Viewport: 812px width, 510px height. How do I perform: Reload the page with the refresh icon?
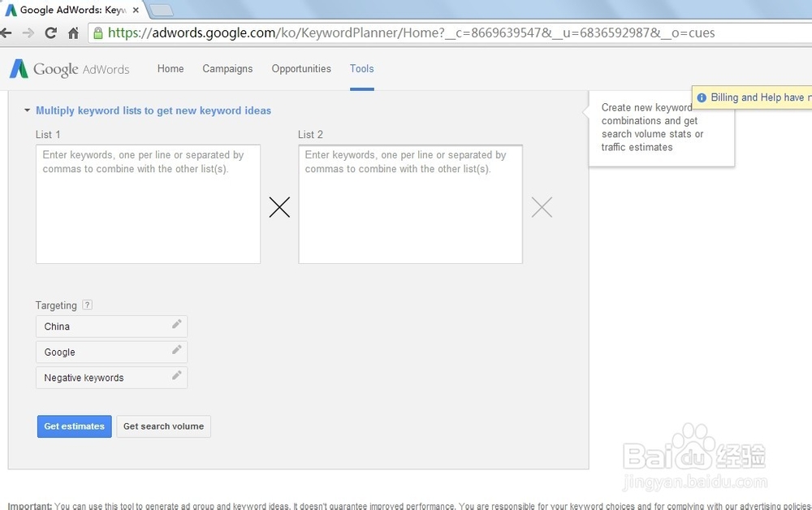[x=50, y=33]
